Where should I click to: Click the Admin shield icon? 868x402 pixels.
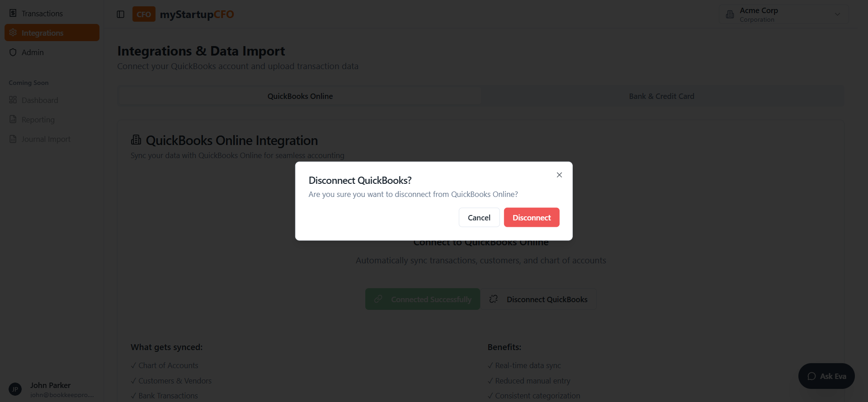click(x=13, y=52)
